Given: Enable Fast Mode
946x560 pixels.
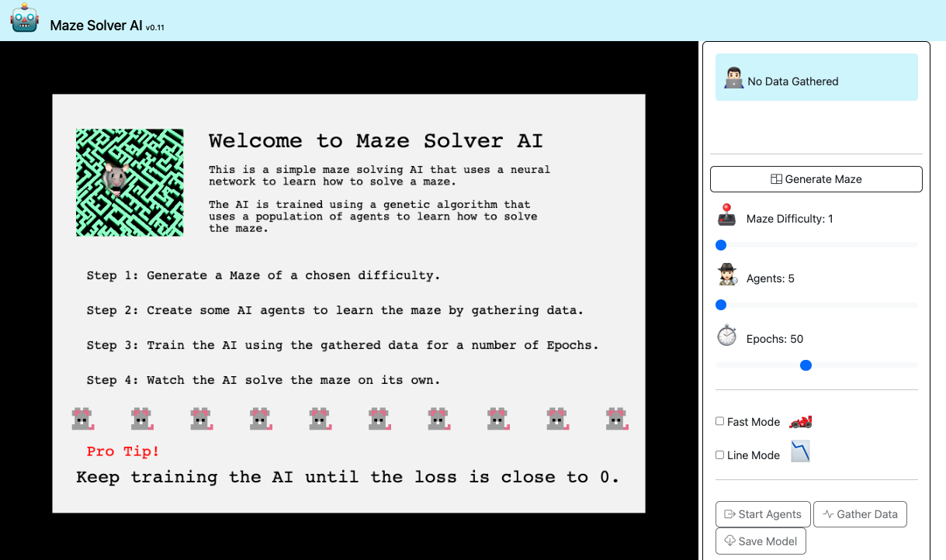Looking at the screenshot, I should pos(719,421).
